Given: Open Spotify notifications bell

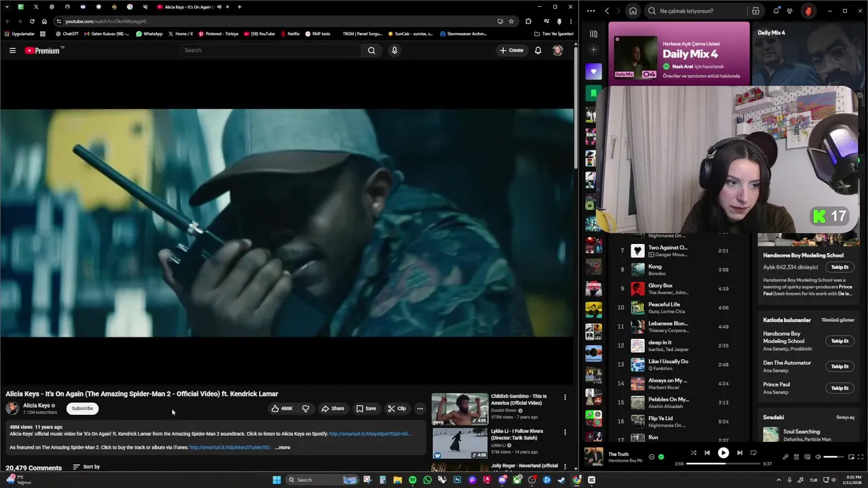Looking at the screenshot, I should click(776, 11).
